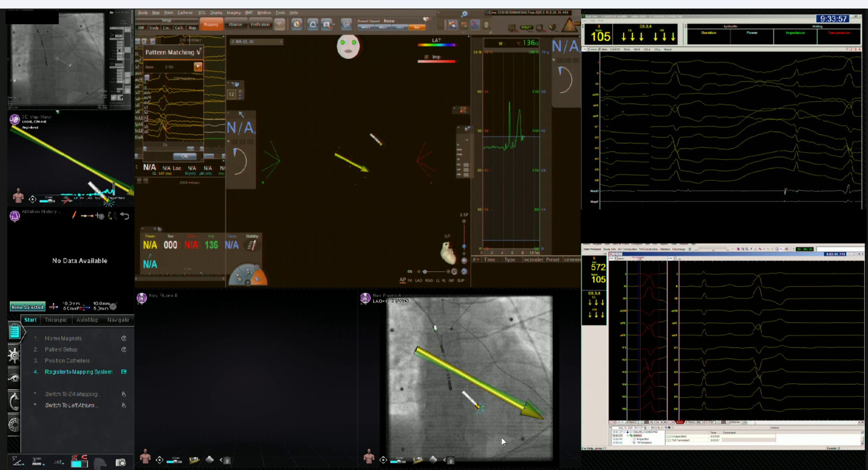Select the RAO view orientation option
Screen dimensions: 868x470
click(429, 281)
